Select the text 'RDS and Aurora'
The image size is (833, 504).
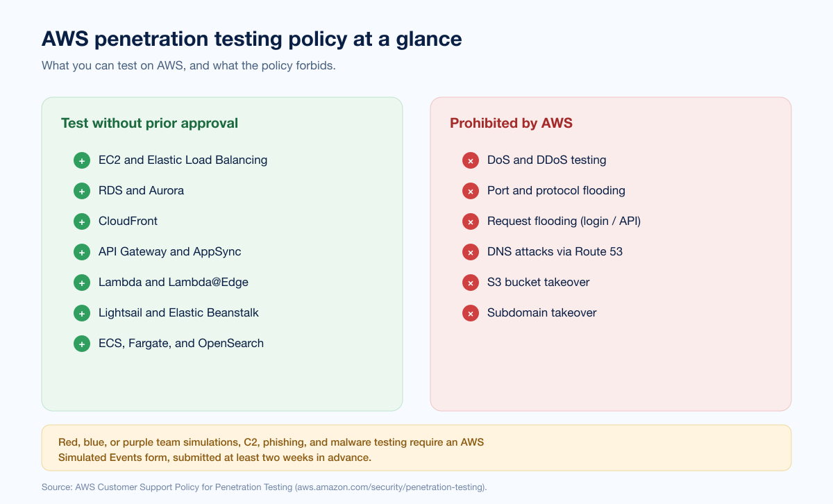pyautogui.click(x=141, y=190)
